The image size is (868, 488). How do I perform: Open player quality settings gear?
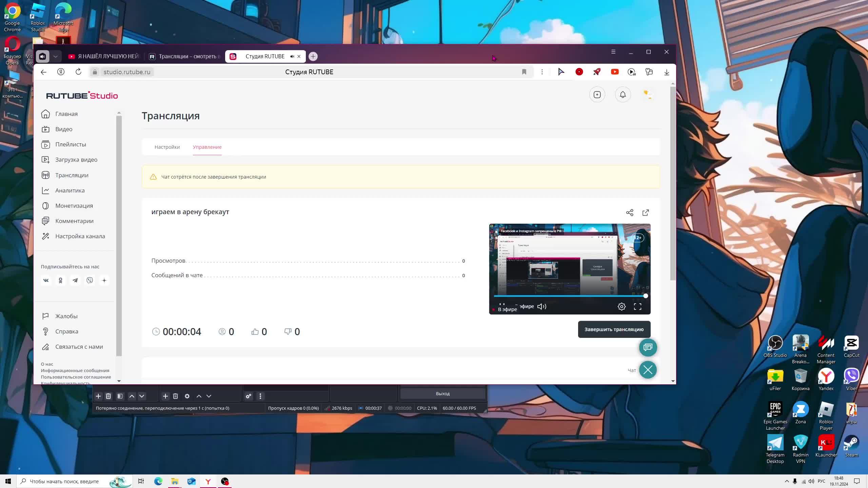coord(622,306)
